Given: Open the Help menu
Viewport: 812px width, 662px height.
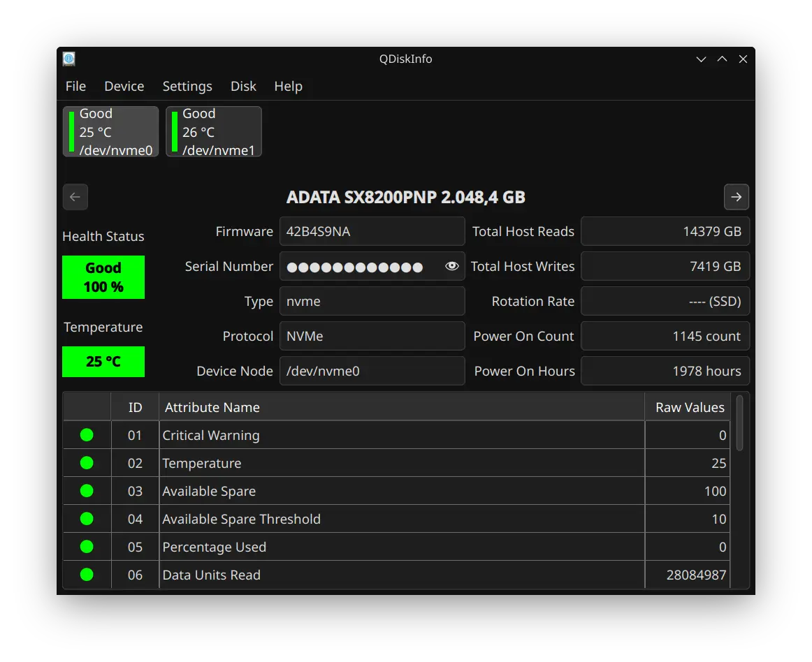Looking at the screenshot, I should [289, 87].
